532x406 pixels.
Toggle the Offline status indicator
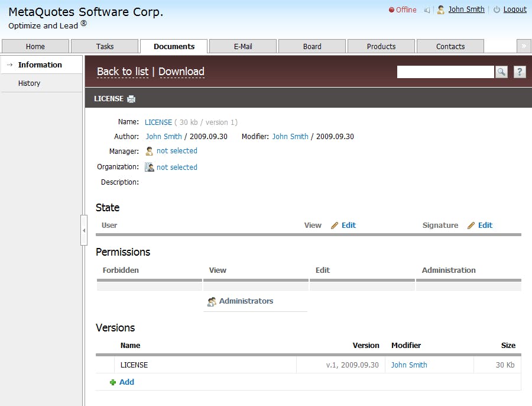pyautogui.click(x=403, y=10)
